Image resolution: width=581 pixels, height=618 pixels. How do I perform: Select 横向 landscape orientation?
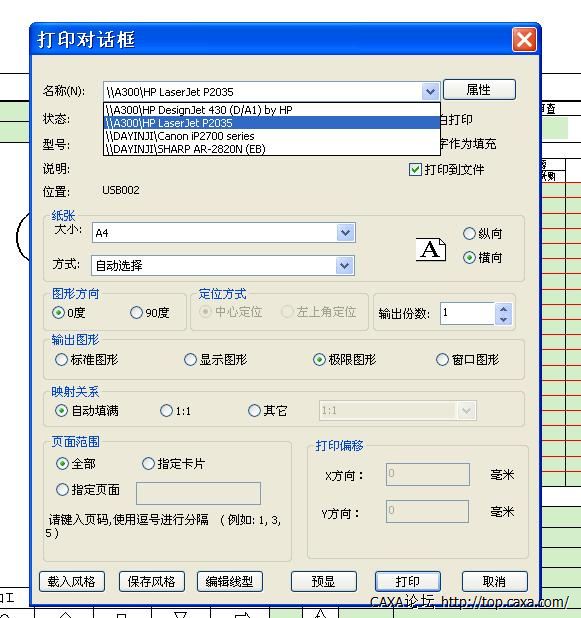[x=469, y=258]
